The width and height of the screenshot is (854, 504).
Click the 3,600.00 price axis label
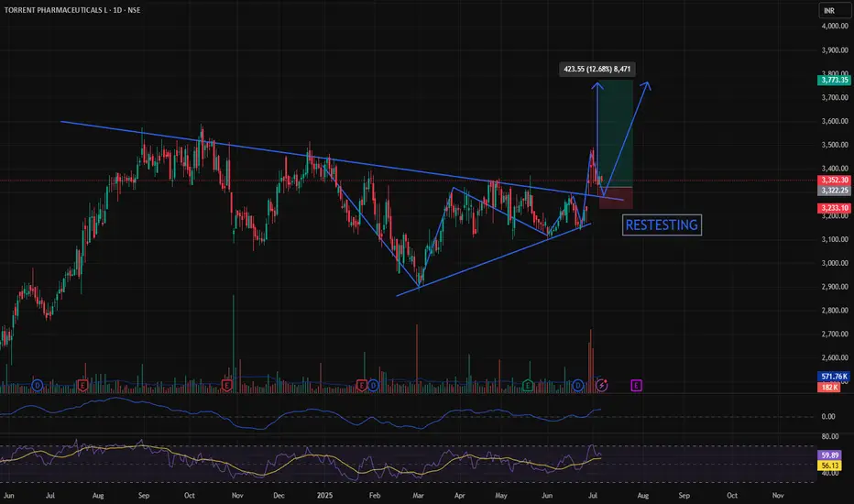835,121
